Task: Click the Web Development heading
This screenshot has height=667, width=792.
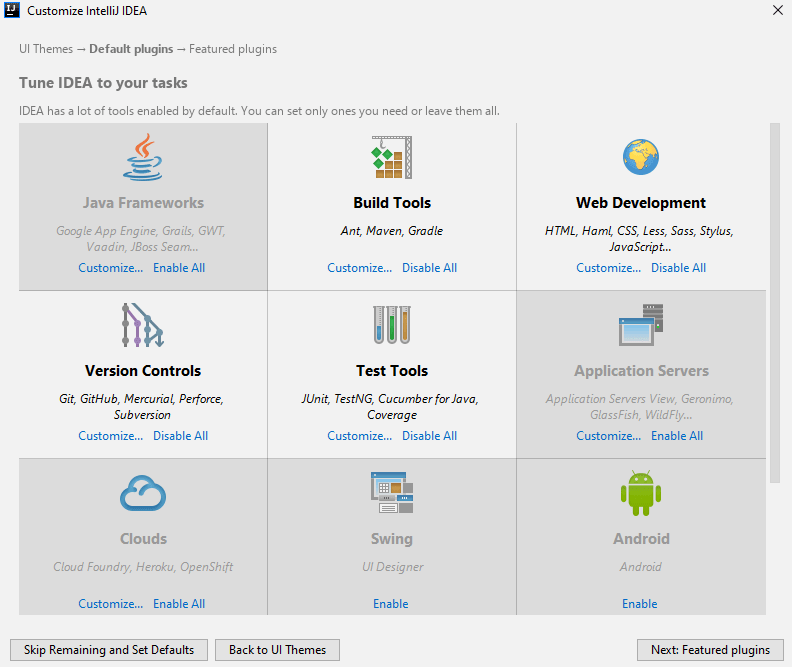Action: click(x=641, y=203)
